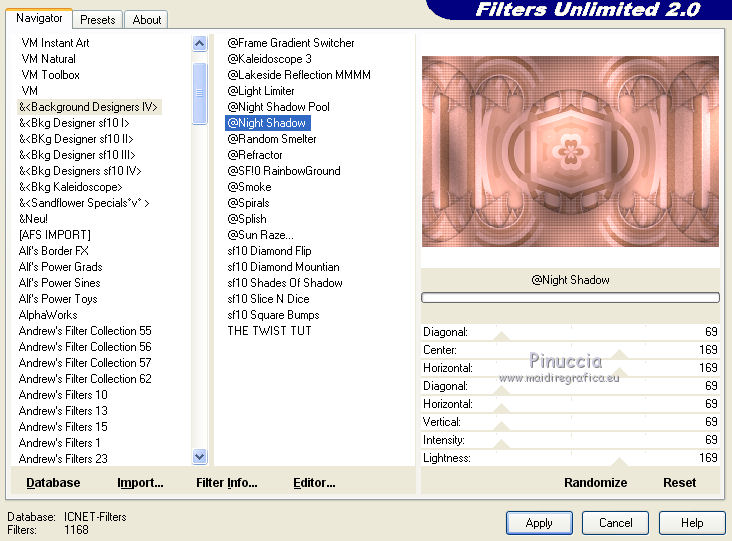The width and height of the screenshot is (732, 541).
Task: Select [AFS IMPORT] category
Action: (55, 235)
